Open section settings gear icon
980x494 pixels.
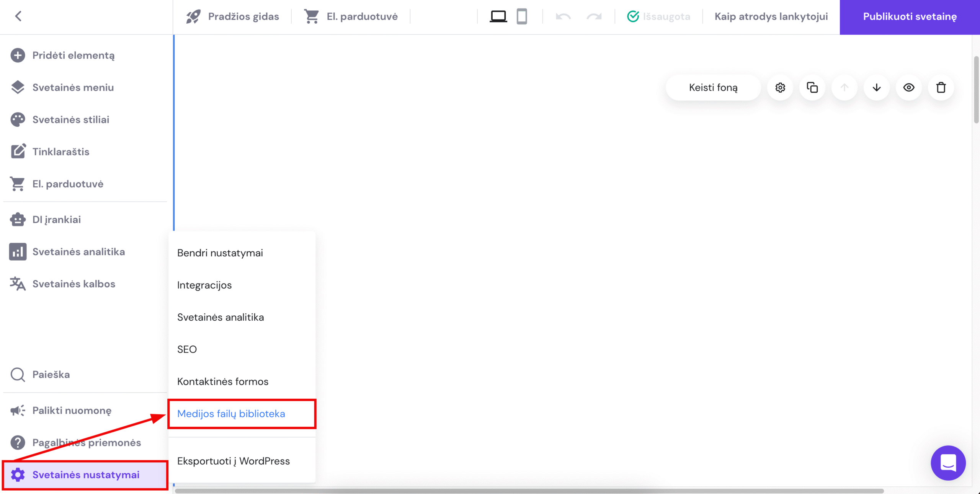pos(780,88)
